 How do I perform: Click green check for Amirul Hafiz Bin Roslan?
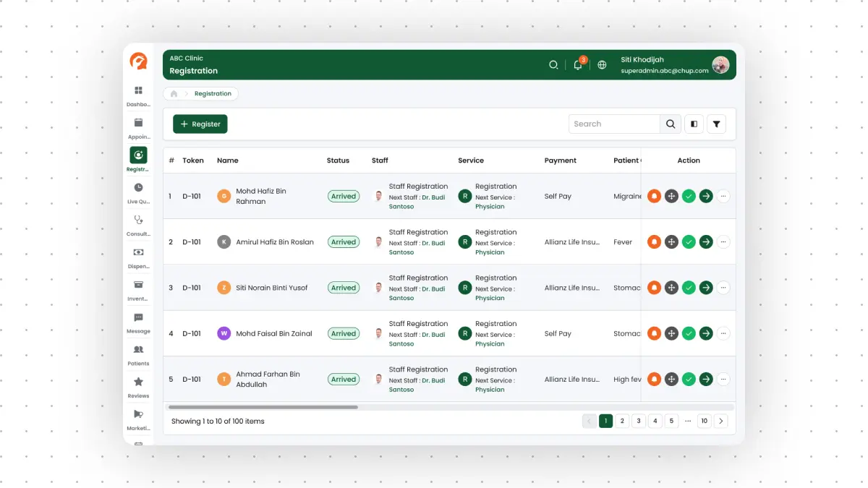[x=689, y=242]
